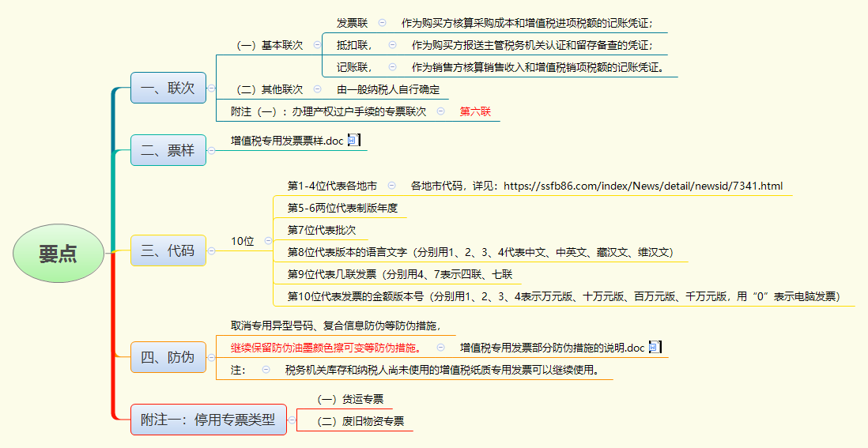Image resolution: width=868 pixels, height=448 pixels.
Task: Select the 第1-4位代表各地市 node
Action: pos(332,186)
